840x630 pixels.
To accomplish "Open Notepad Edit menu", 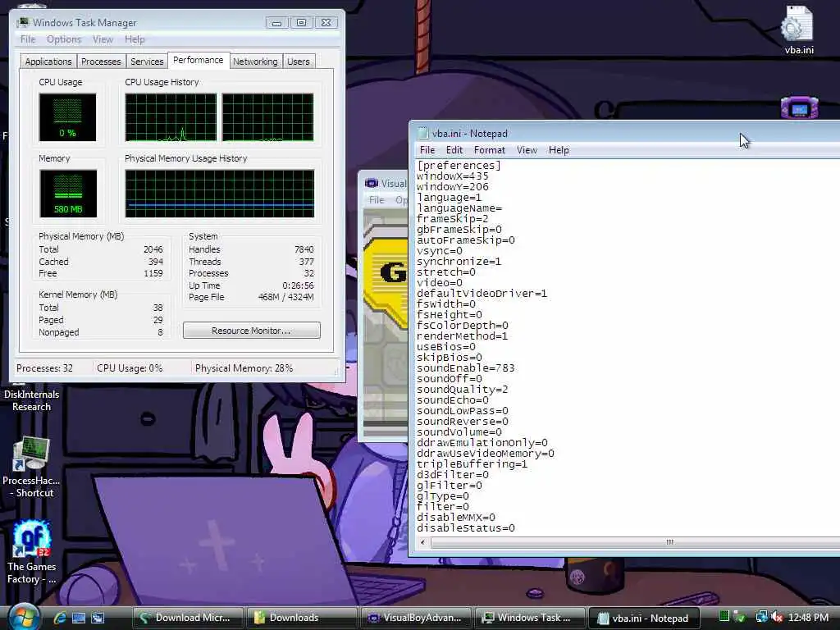I will [454, 150].
